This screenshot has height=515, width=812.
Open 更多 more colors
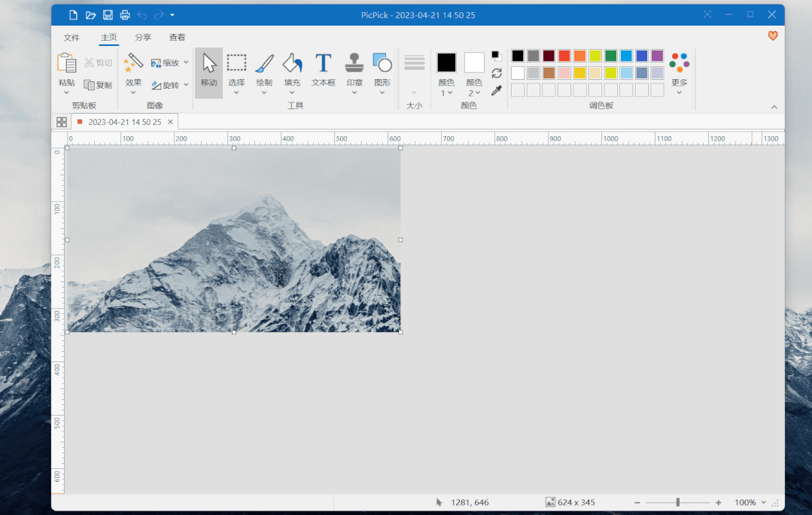pyautogui.click(x=680, y=72)
